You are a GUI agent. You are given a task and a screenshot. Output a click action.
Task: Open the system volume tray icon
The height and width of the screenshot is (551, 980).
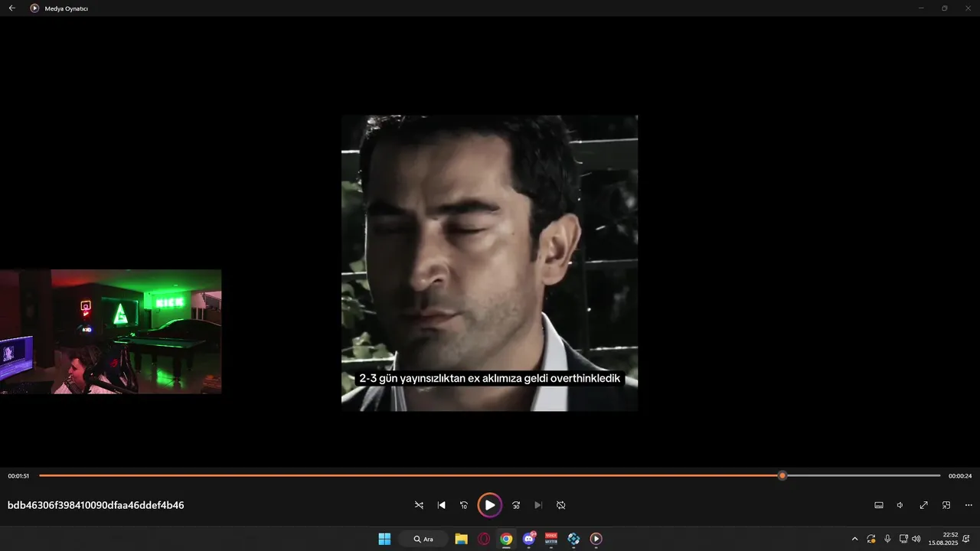[x=916, y=539]
